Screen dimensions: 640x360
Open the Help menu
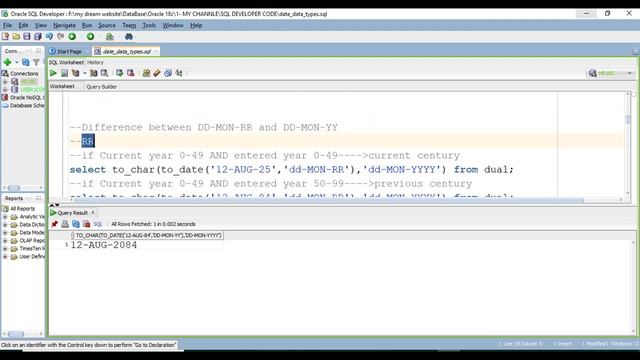point(196,25)
